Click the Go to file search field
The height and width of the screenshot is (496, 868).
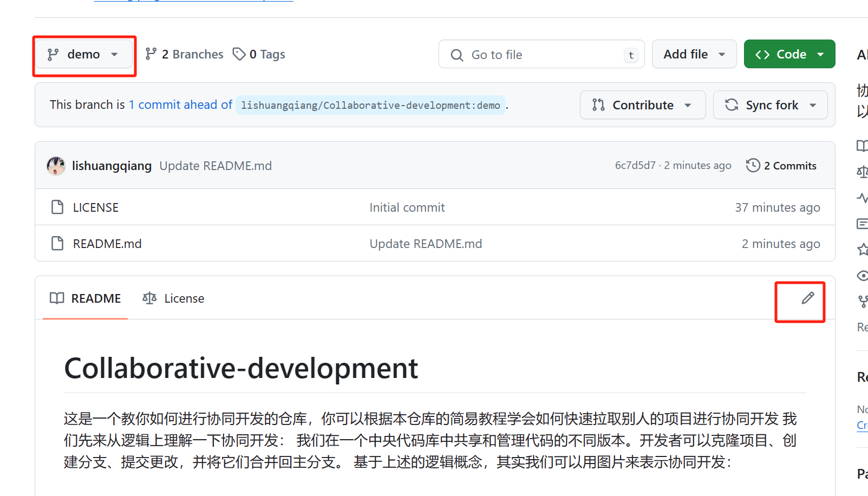[x=541, y=55]
